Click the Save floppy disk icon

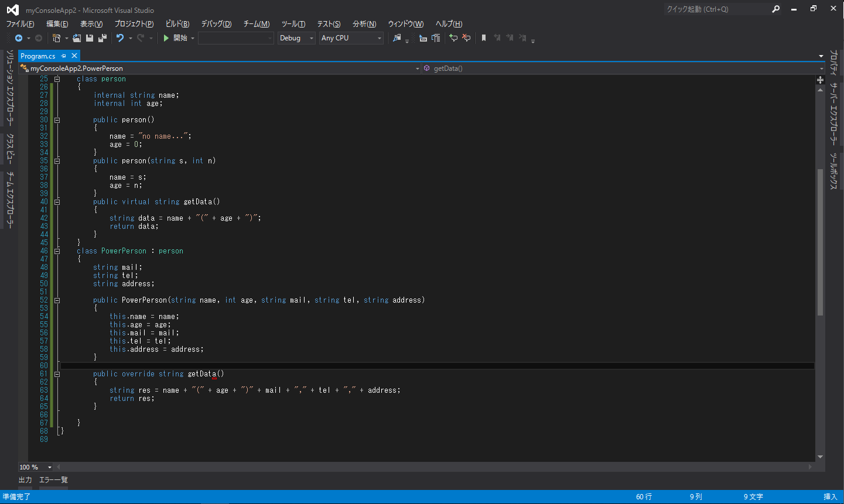(x=90, y=38)
